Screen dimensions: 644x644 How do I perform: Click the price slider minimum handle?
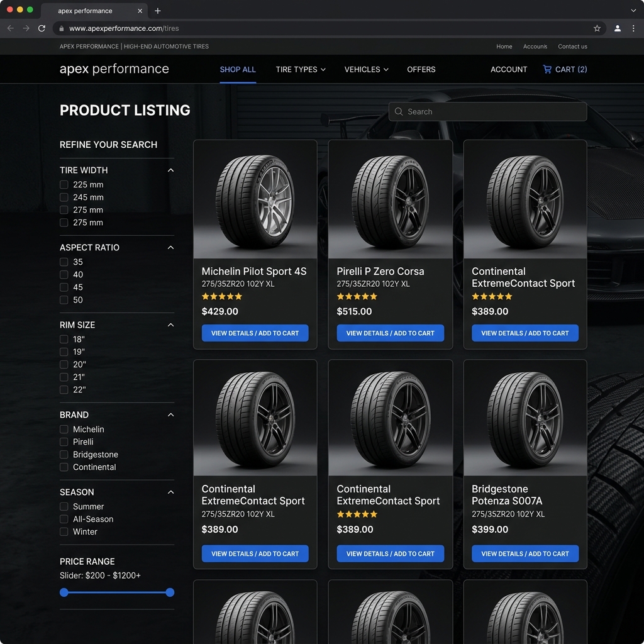[x=64, y=592]
